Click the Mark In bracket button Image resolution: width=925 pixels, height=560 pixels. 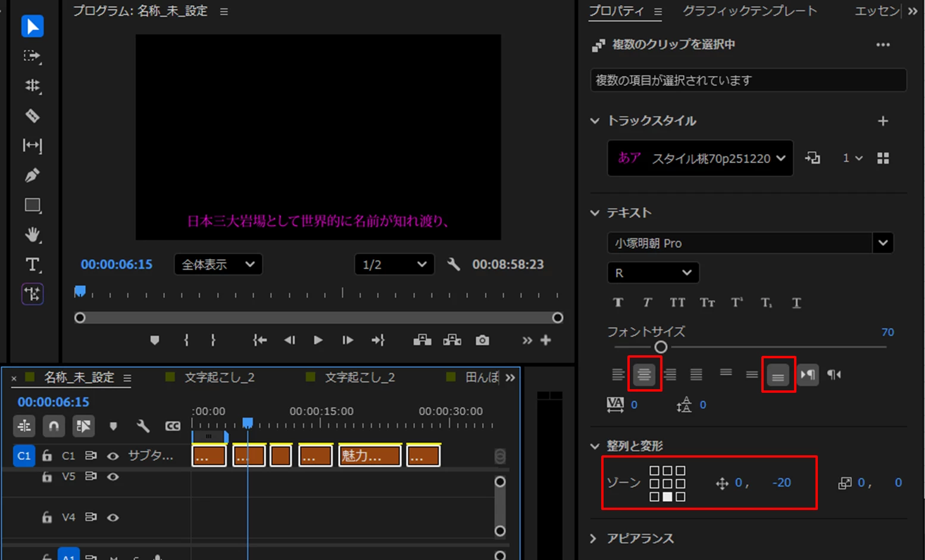point(186,340)
